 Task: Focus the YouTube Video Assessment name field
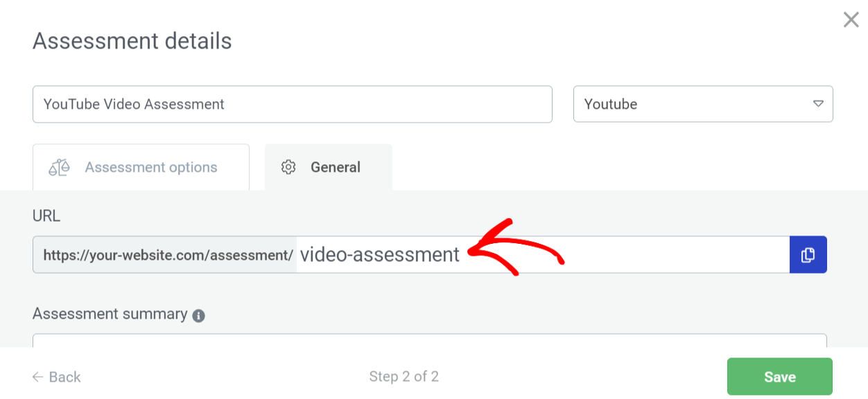pyautogui.click(x=292, y=104)
